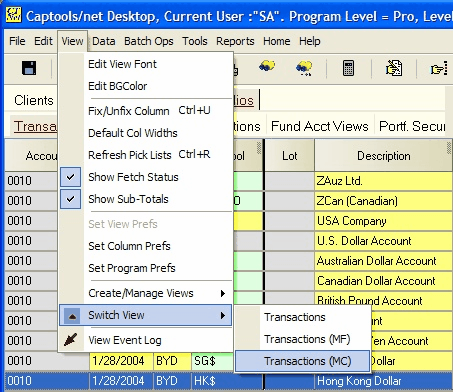Click the pen icon beside View Event Log
The width and height of the screenshot is (453, 392).
70,340
